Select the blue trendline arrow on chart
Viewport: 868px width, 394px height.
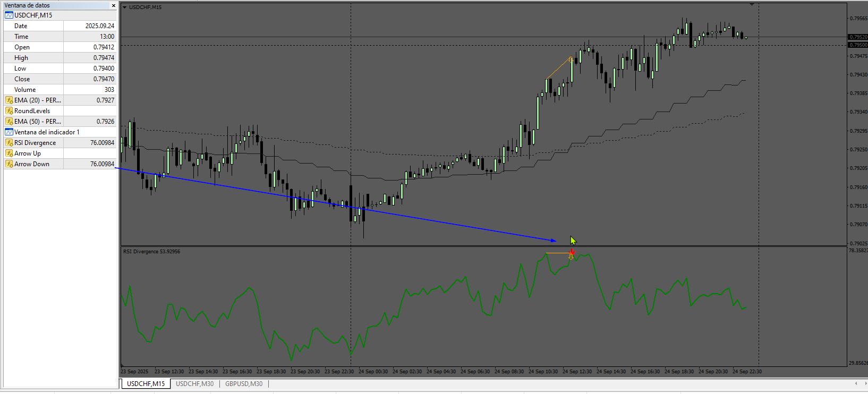click(336, 204)
